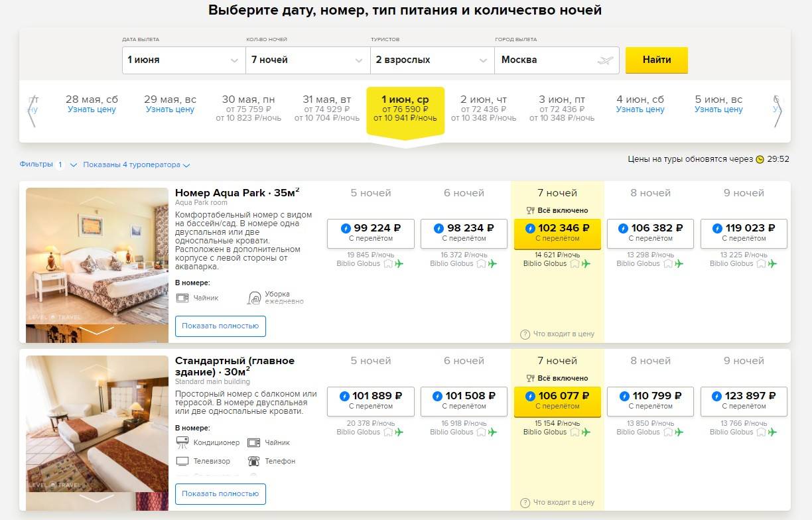Click lightning icon on the 99 224 ₽ price
Image resolution: width=812 pixels, height=520 pixels.
click(x=345, y=228)
